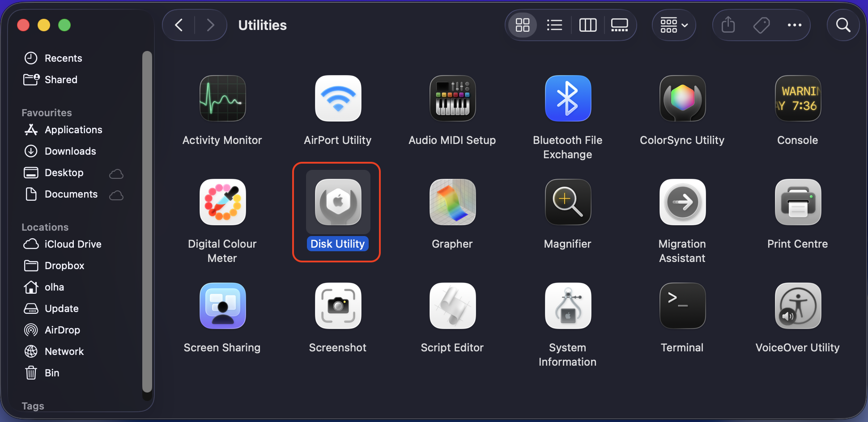This screenshot has height=422, width=868.
Task: Open the Edit Tags menu
Action: [x=761, y=25]
